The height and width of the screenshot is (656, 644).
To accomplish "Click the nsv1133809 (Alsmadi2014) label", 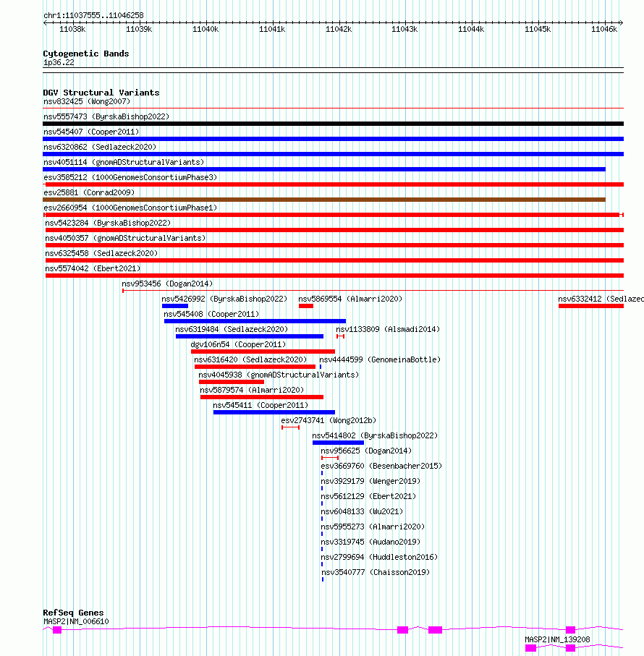I will [388, 329].
